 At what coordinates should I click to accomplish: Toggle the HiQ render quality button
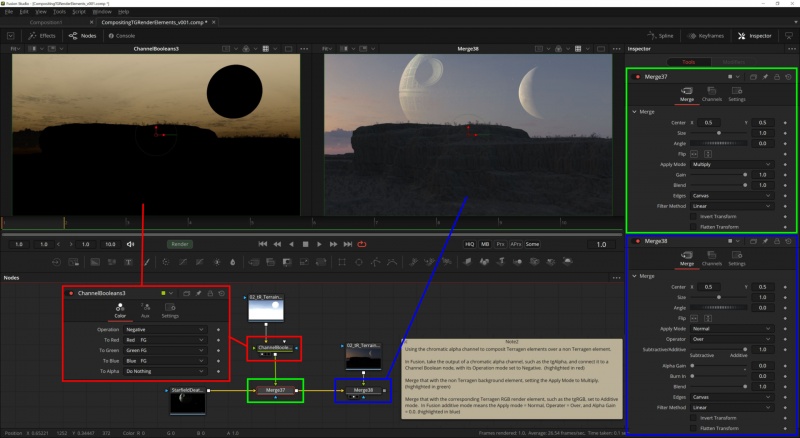pyautogui.click(x=469, y=244)
